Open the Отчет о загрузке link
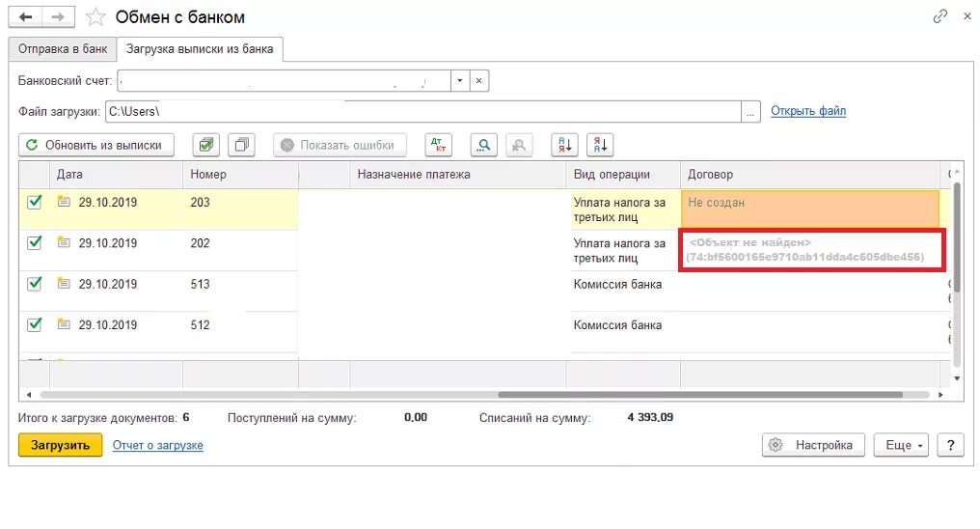 pyautogui.click(x=157, y=445)
